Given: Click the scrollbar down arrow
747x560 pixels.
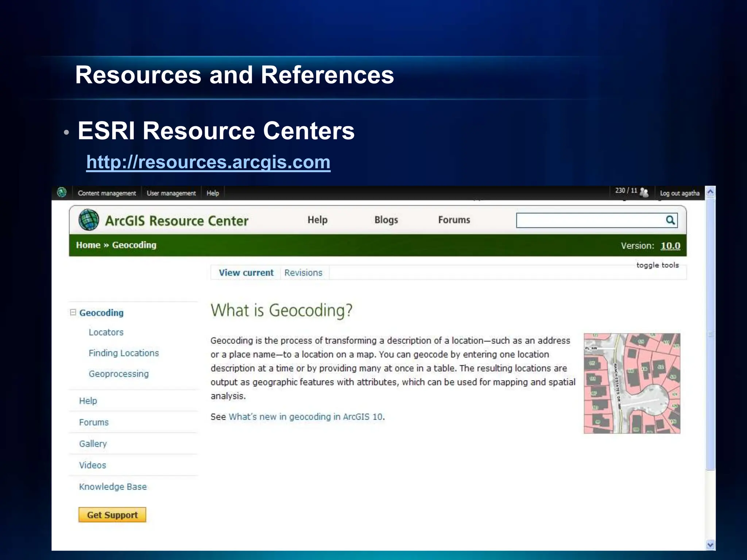Looking at the screenshot, I should click(710, 545).
